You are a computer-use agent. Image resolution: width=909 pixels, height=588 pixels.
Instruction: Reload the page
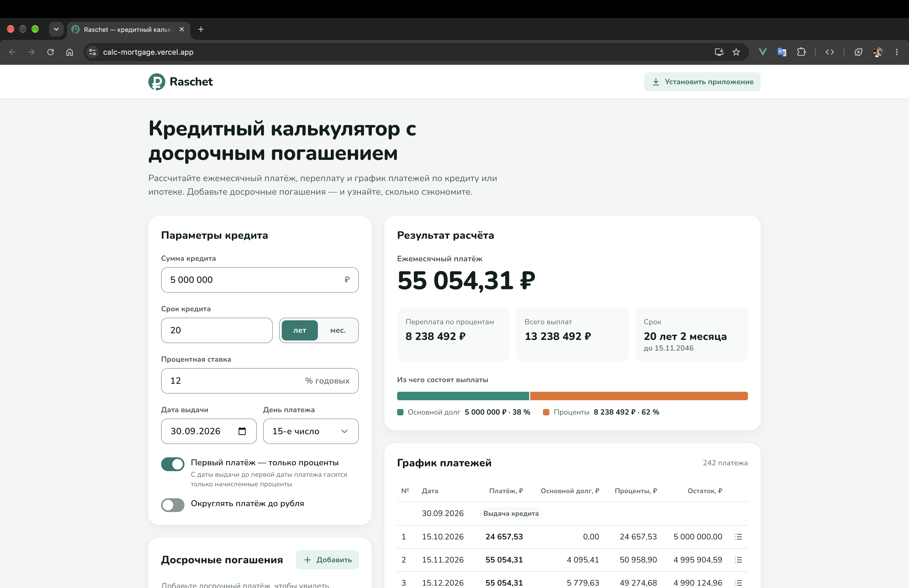click(x=50, y=52)
